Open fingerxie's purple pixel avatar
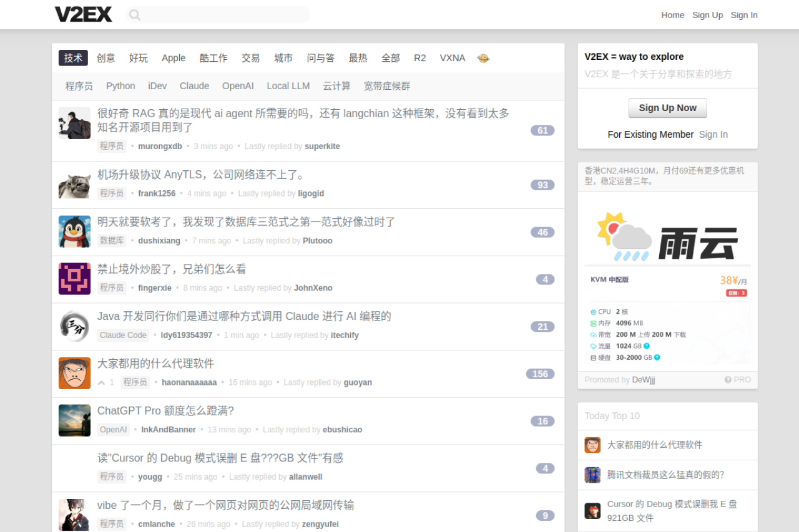The image size is (799, 532). (74, 279)
